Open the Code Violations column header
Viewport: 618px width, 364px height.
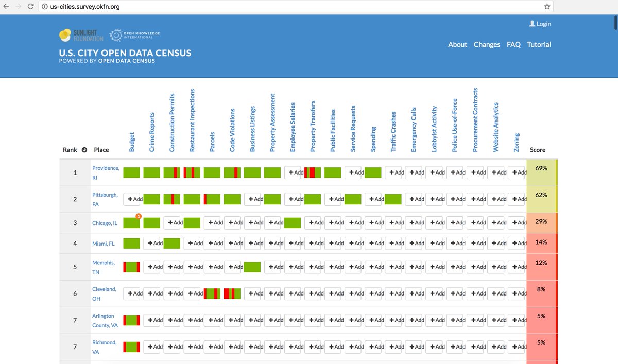pyautogui.click(x=232, y=130)
